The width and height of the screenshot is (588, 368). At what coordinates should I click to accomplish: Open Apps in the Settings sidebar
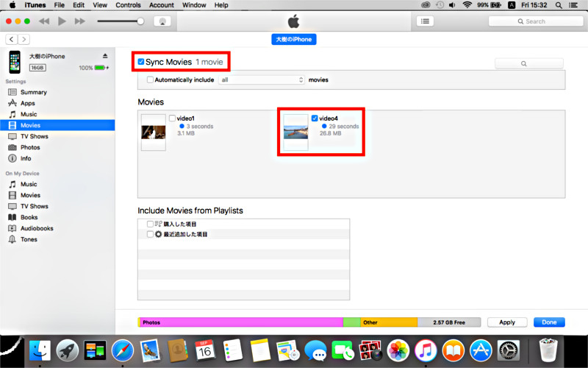(x=27, y=103)
